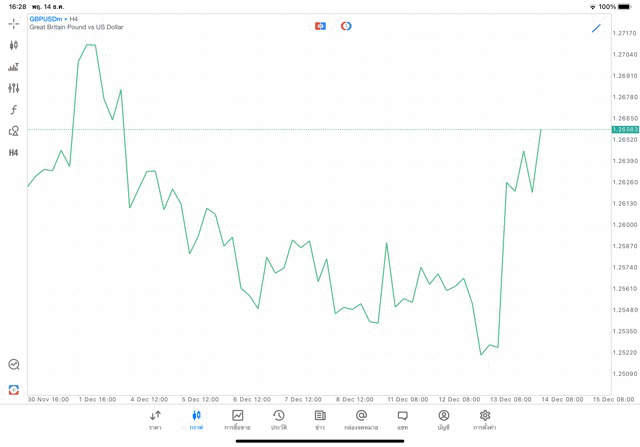Click the red-blue circular icon above chart

(346, 26)
